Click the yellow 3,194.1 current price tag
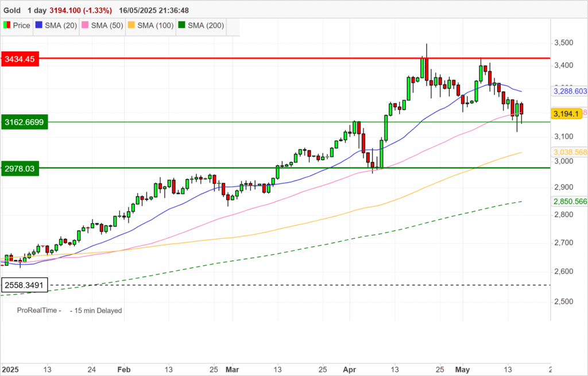 pos(566,114)
